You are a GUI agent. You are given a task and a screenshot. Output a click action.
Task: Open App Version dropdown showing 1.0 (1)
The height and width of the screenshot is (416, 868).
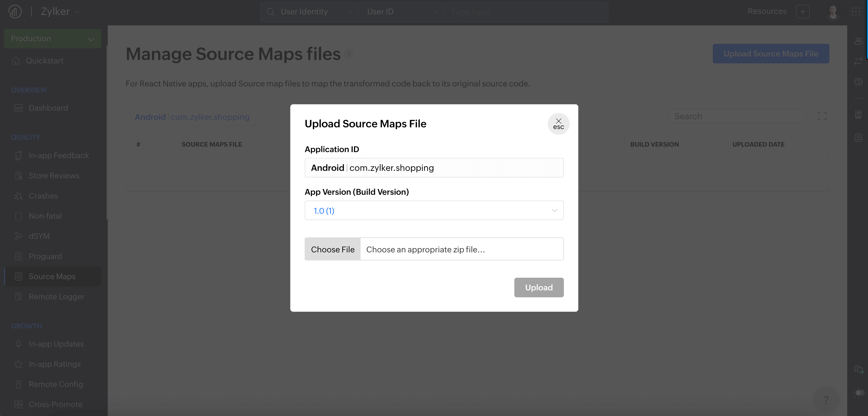click(x=434, y=210)
